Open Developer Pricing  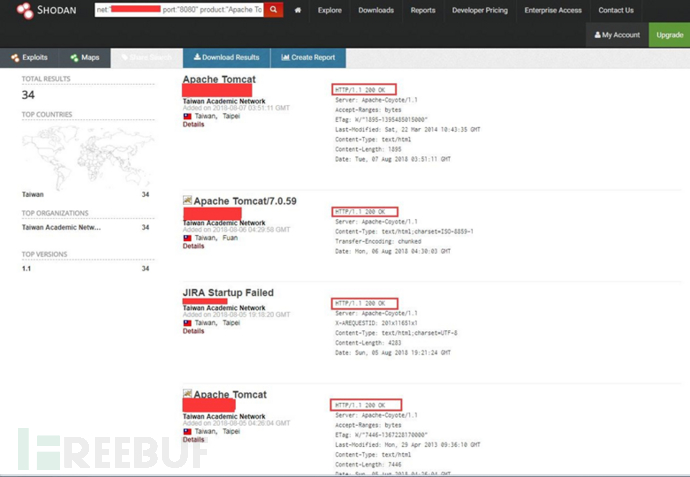(480, 10)
